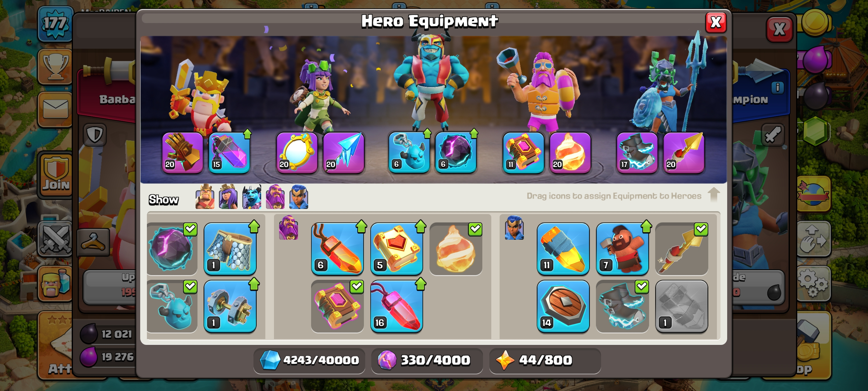
Task: Open the level 7 Hog Rider Puppet item
Action: pos(623,249)
